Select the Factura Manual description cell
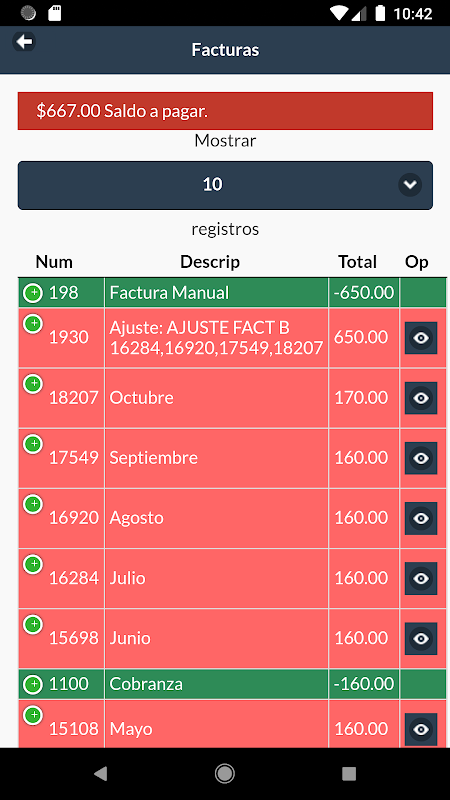The height and width of the screenshot is (800, 450). pyautogui.click(x=216, y=293)
